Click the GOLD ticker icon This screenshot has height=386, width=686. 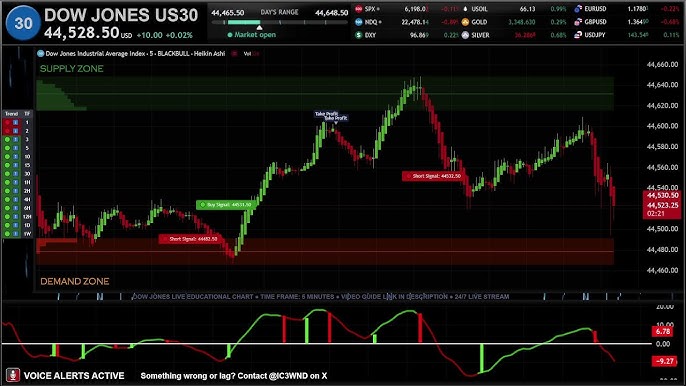point(465,22)
